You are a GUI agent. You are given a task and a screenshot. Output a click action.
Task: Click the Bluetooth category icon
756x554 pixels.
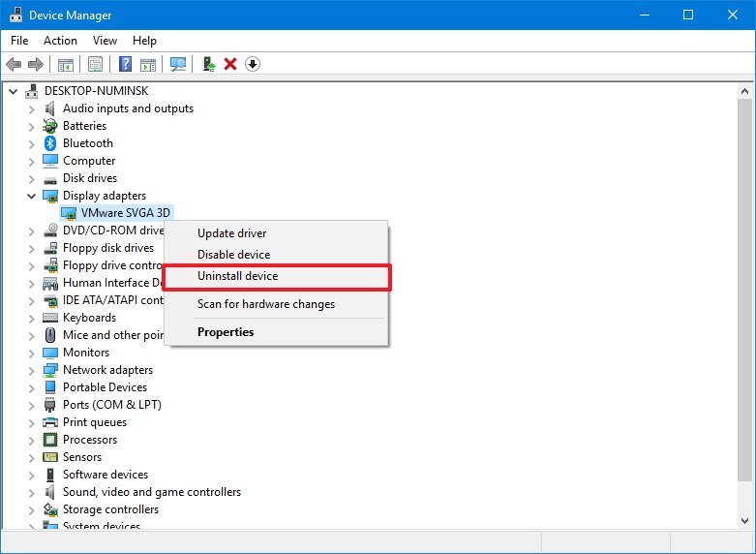[50, 143]
